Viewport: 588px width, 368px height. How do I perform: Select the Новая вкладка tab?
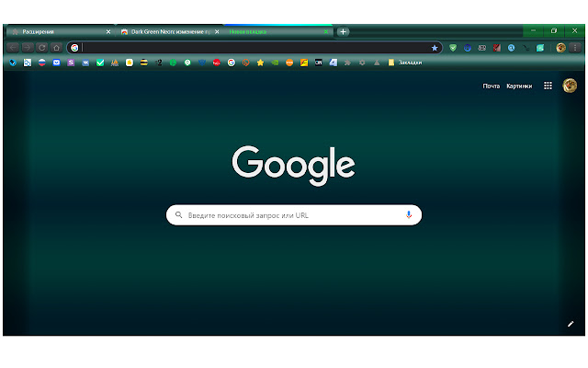[278, 31]
